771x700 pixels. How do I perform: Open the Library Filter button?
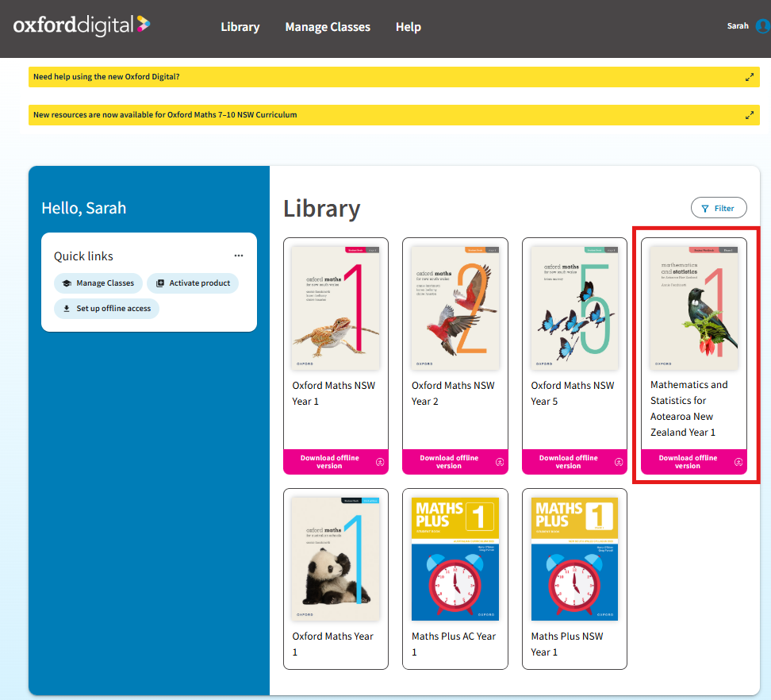[x=719, y=208]
